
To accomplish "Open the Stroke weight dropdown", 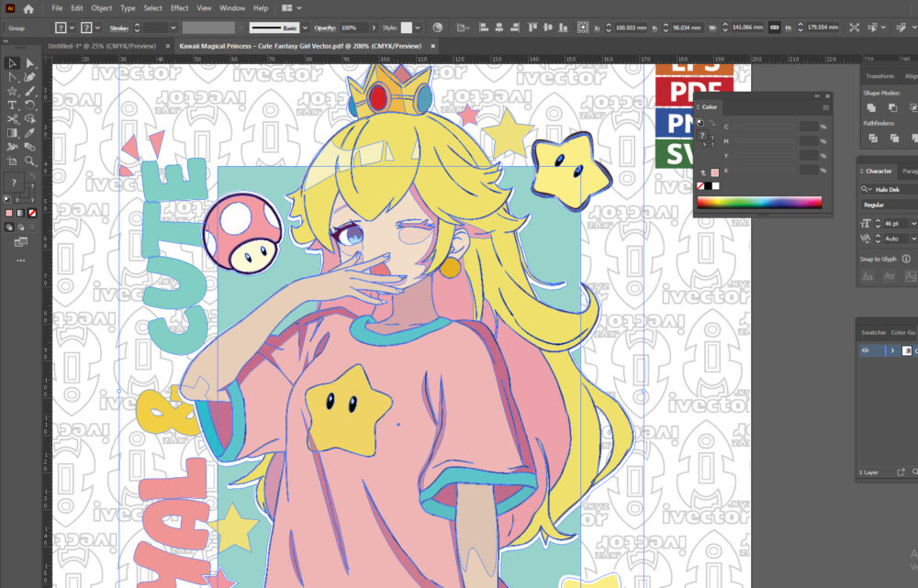I will tap(173, 28).
